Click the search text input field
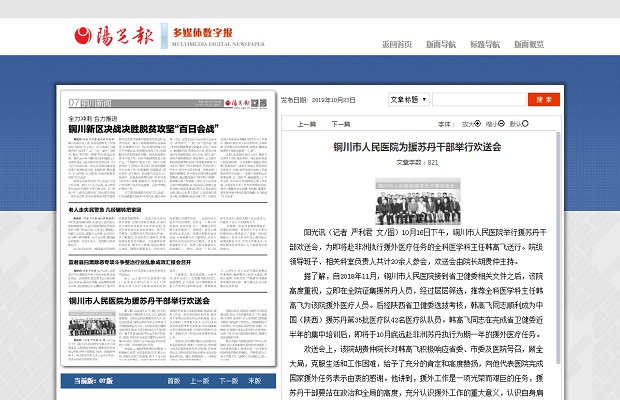Image resolution: width=620 pixels, height=400 pixels. (x=479, y=100)
